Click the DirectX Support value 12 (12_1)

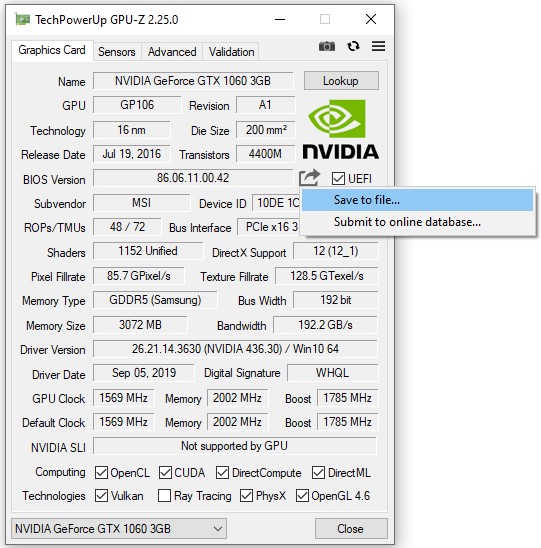point(336,251)
